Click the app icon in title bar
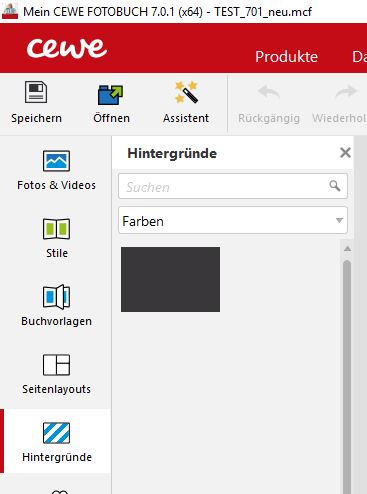 point(10,12)
